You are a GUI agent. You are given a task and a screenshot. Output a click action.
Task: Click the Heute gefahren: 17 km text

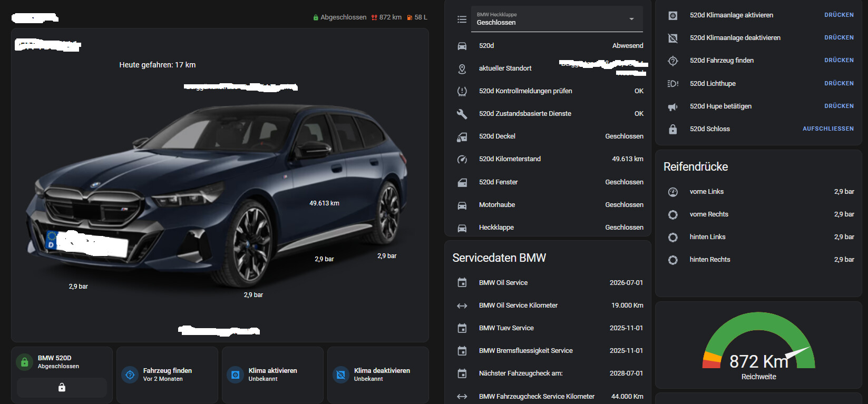158,65
